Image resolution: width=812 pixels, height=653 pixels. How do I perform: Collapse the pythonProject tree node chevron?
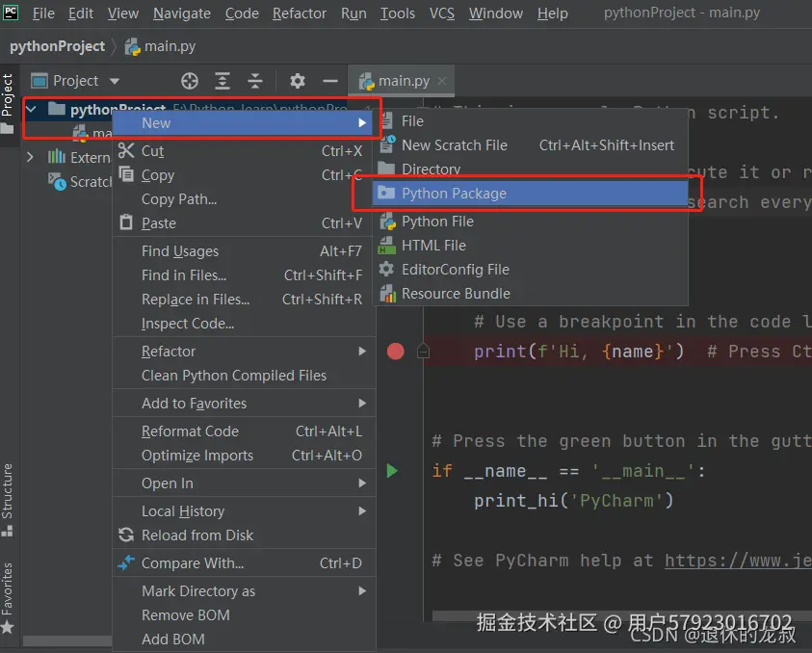31,109
